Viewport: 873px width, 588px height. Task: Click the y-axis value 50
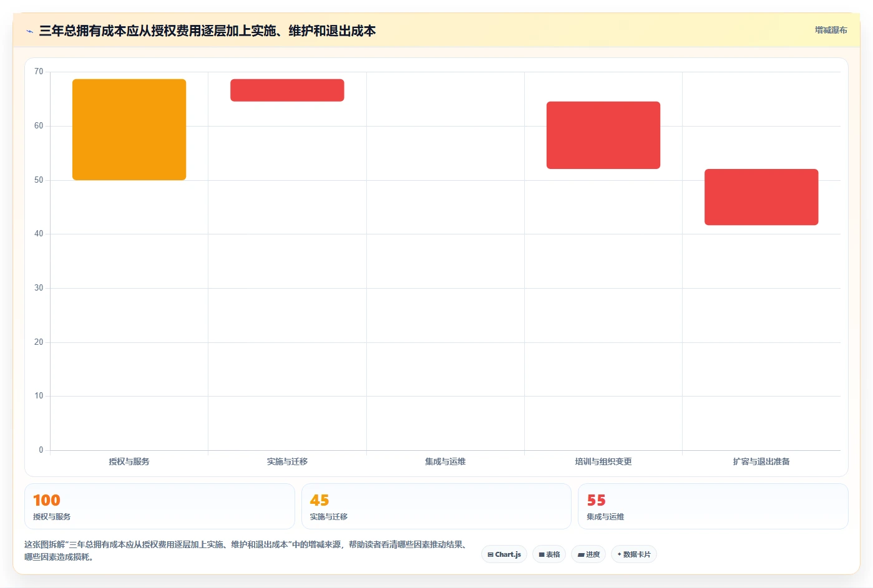click(x=39, y=180)
